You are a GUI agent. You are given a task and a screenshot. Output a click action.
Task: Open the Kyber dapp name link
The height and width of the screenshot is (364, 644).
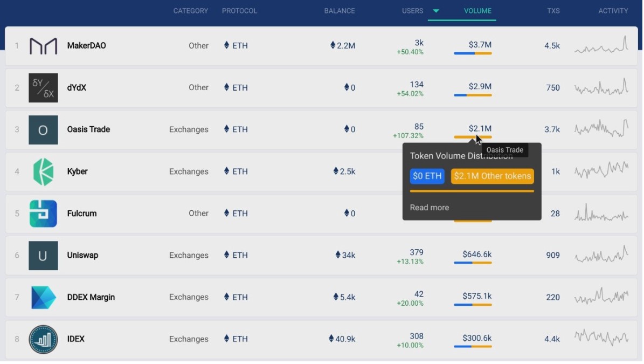click(x=77, y=171)
